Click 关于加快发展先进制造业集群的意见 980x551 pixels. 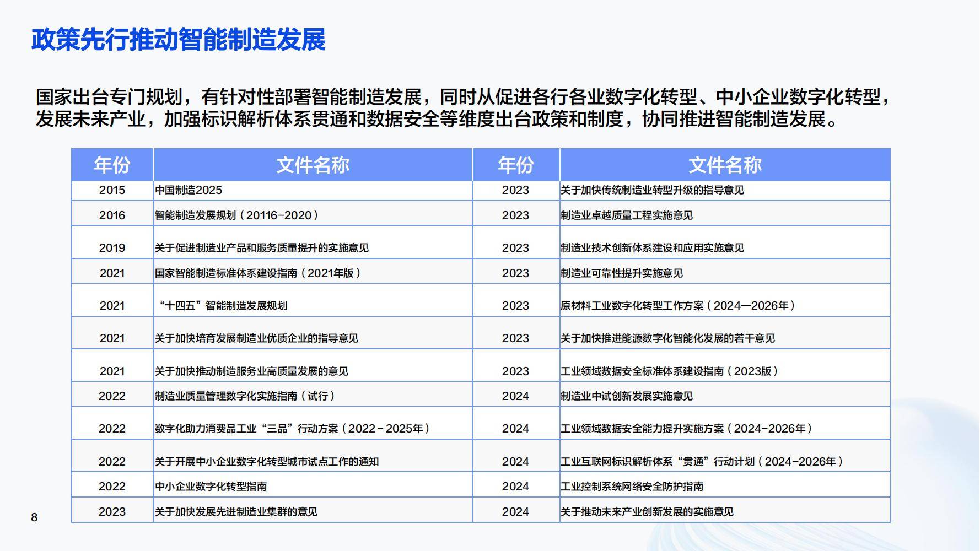[313, 510]
